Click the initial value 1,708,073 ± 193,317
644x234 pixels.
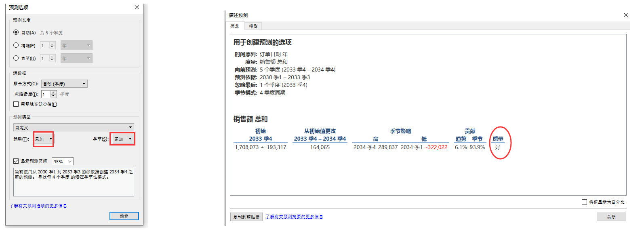(x=261, y=147)
